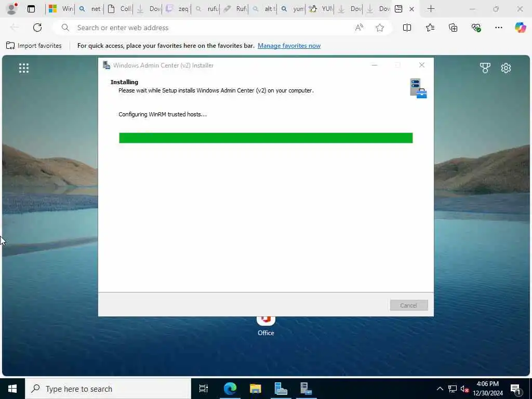
Task: Switch to the "Coll" tab
Action: 119,9
